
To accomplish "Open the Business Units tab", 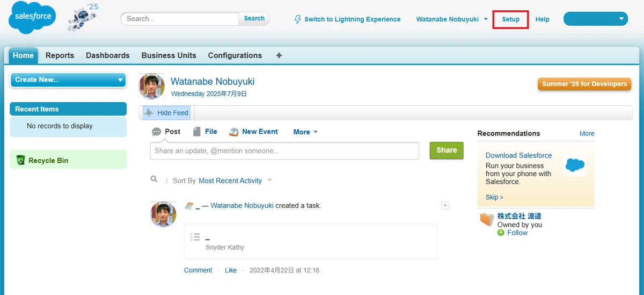I will (169, 55).
